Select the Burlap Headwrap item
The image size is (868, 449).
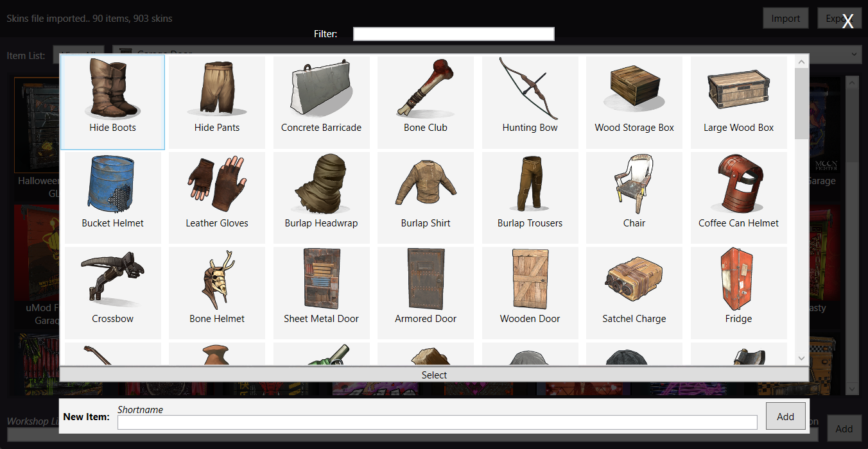[321, 198]
